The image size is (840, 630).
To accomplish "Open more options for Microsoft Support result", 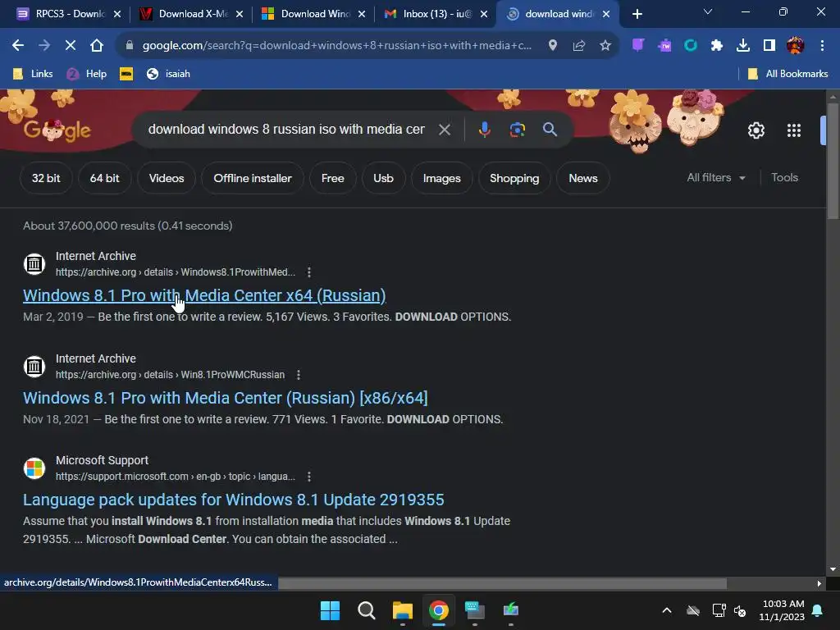I will (309, 477).
